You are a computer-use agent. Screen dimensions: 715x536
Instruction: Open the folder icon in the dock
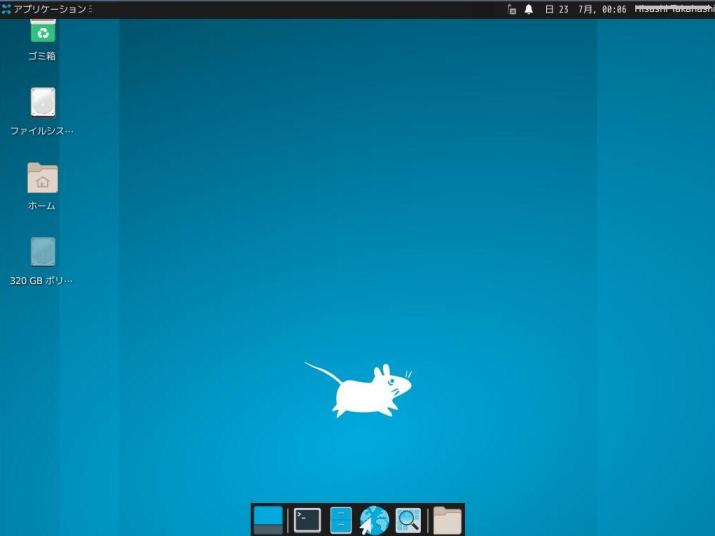(x=447, y=520)
